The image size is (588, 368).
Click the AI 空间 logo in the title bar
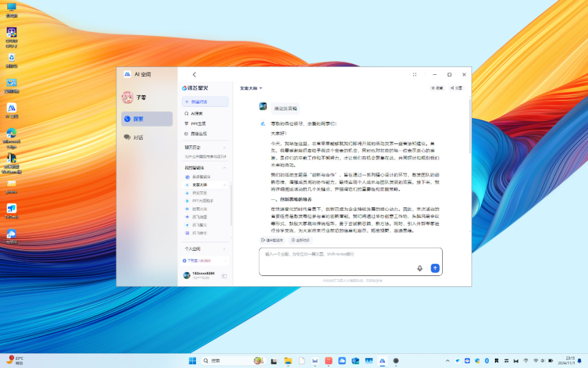(127, 74)
